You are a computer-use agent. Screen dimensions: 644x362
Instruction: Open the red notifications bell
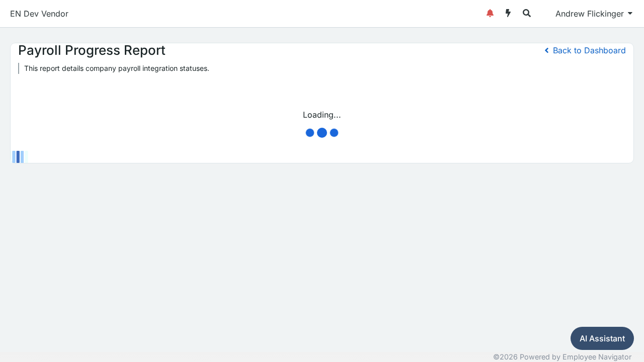(x=490, y=14)
